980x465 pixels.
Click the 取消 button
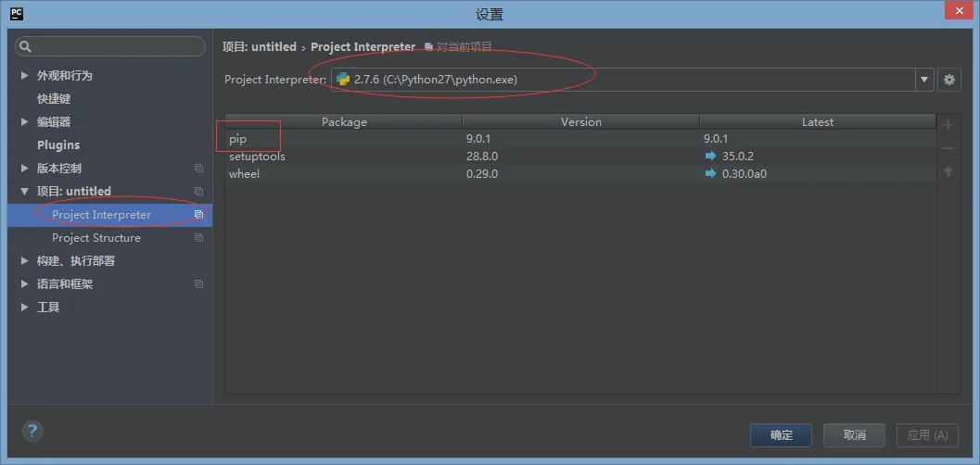(x=855, y=435)
